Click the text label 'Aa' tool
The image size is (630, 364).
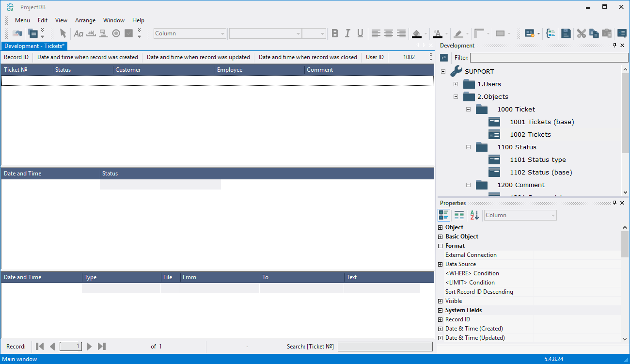tap(78, 33)
